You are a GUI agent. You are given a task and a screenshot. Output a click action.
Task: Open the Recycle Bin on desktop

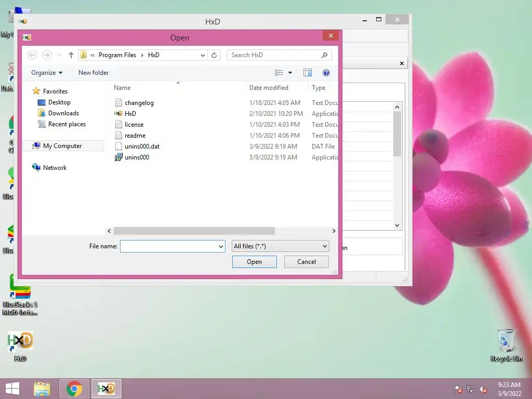pyautogui.click(x=506, y=345)
